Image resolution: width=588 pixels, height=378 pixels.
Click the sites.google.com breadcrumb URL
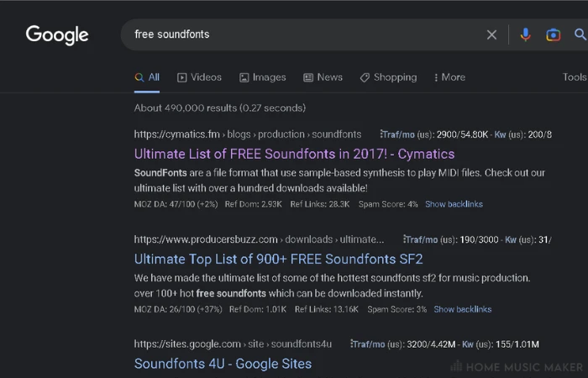233,344
